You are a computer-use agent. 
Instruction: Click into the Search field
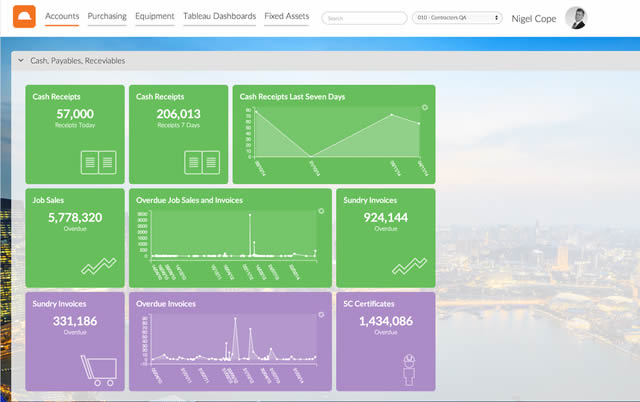pos(365,18)
